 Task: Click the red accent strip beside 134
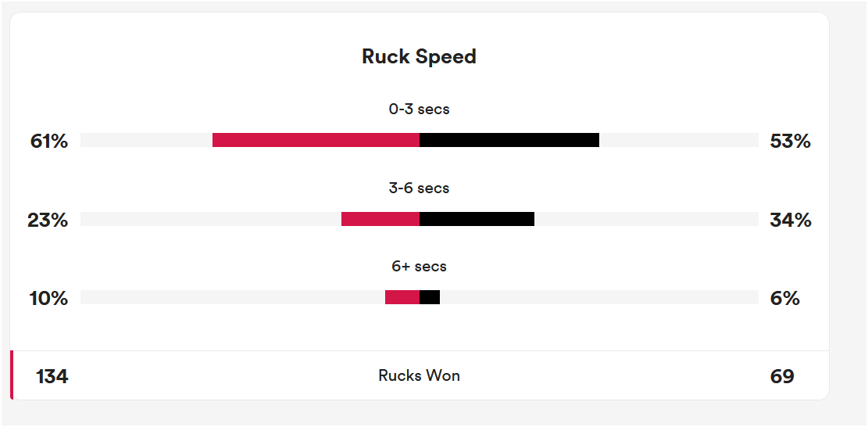(x=12, y=375)
